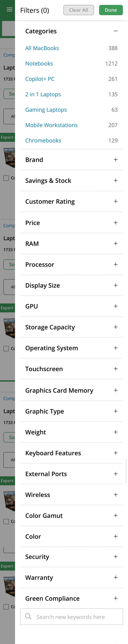
Task: Tick the top Compare checkbox
Action: coord(6,178)
